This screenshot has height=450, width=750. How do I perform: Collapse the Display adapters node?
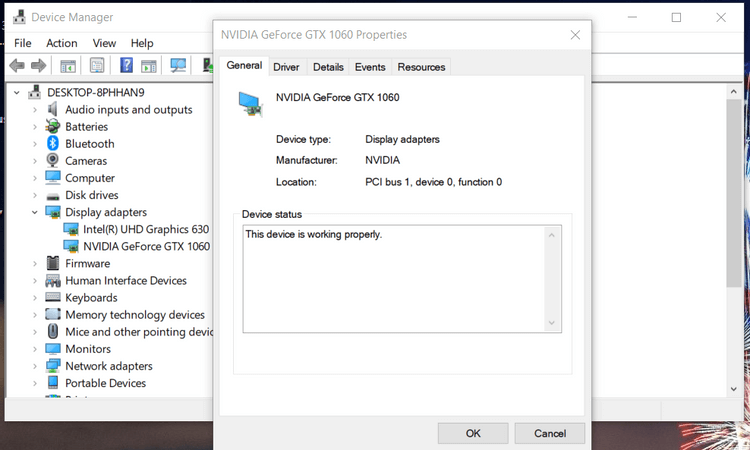(x=34, y=212)
